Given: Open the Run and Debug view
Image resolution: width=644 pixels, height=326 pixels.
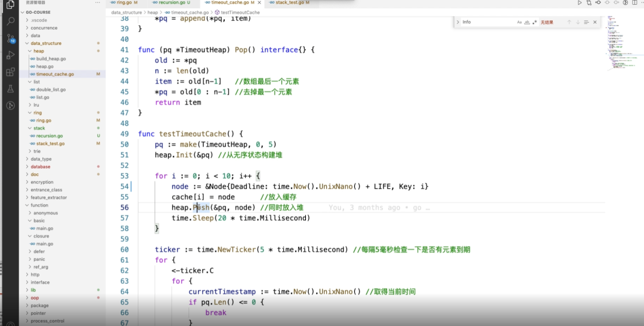Looking at the screenshot, I should (x=10, y=55).
